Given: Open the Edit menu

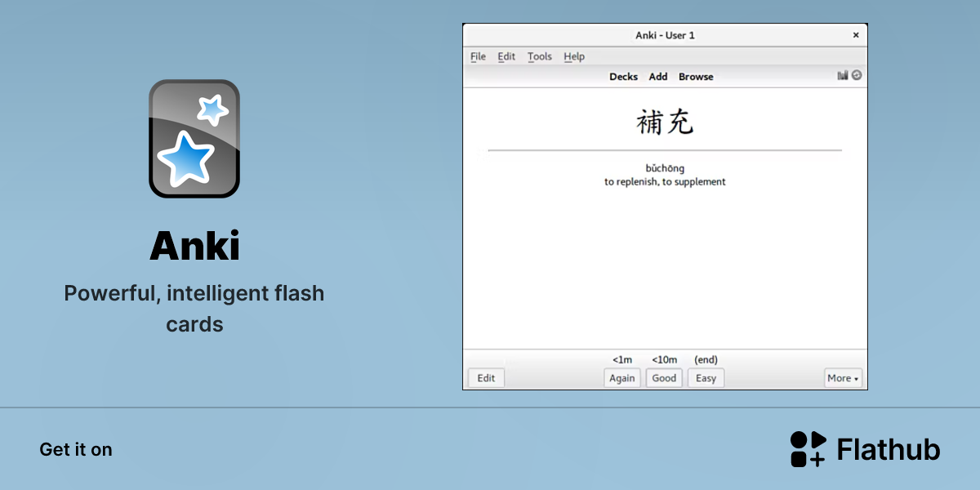Looking at the screenshot, I should (506, 56).
